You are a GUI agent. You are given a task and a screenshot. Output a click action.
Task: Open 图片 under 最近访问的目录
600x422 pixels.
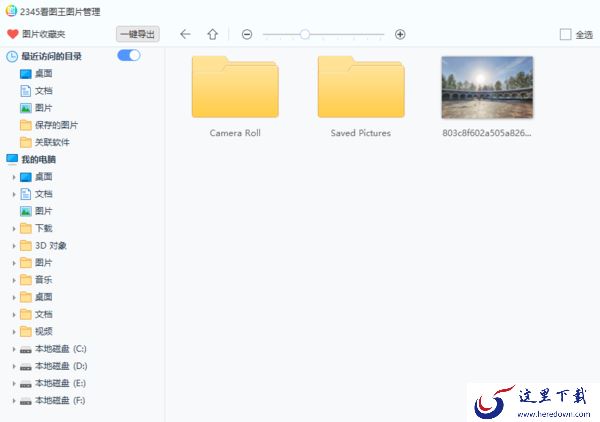tap(36, 108)
